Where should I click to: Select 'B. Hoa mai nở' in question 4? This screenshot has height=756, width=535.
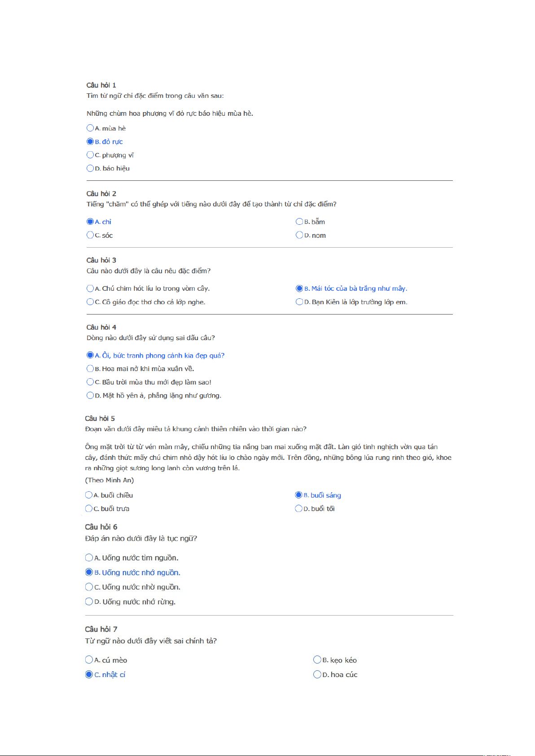pyautogui.click(x=90, y=369)
